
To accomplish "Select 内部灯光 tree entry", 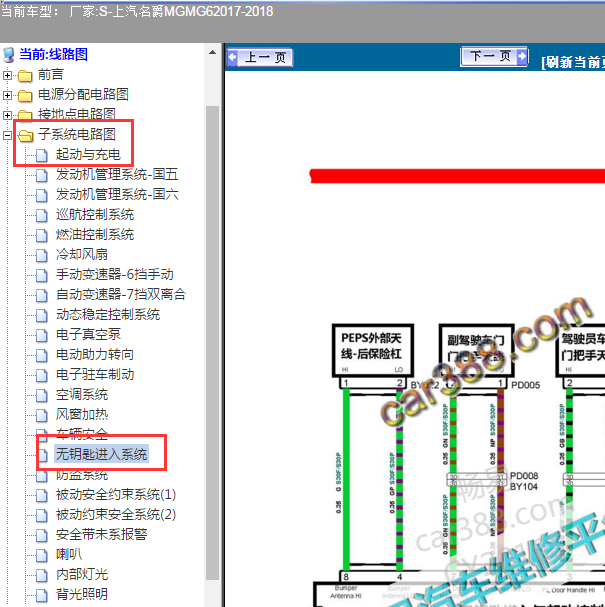I will tap(82, 574).
